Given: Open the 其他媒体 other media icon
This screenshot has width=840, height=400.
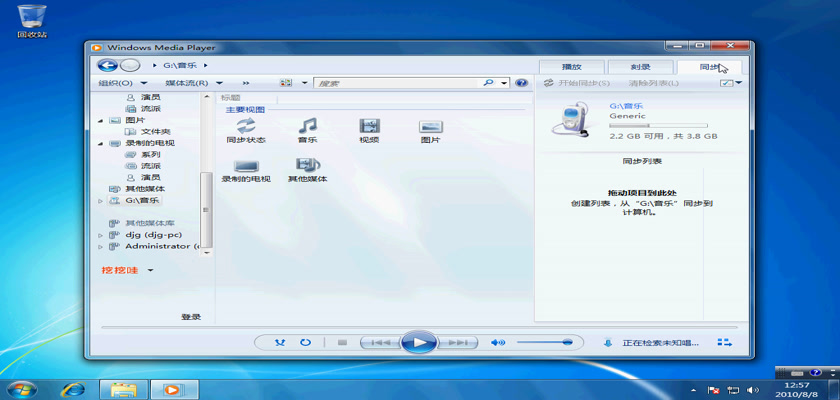Looking at the screenshot, I should click(x=308, y=165).
